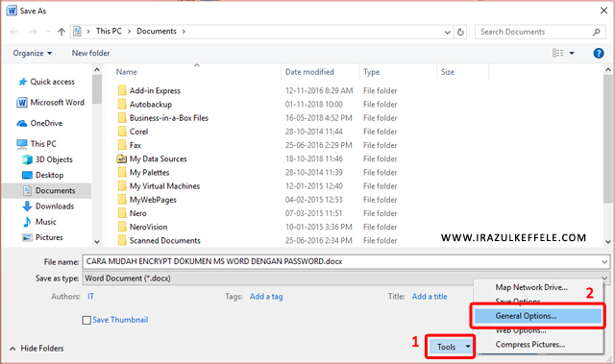615x364 pixels.
Task: Select the Scanned Documents folder
Action: (x=159, y=240)
